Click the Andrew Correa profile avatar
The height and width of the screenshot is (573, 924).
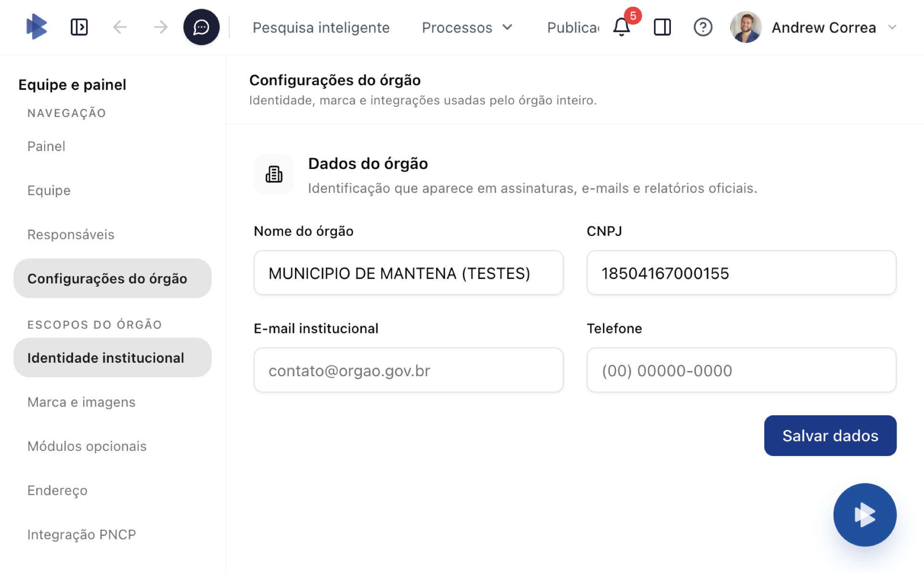coord(745,27)
